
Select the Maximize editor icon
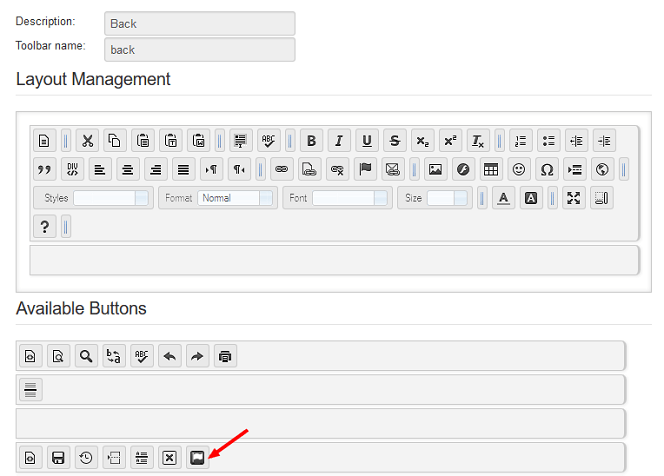pos(574,198)
